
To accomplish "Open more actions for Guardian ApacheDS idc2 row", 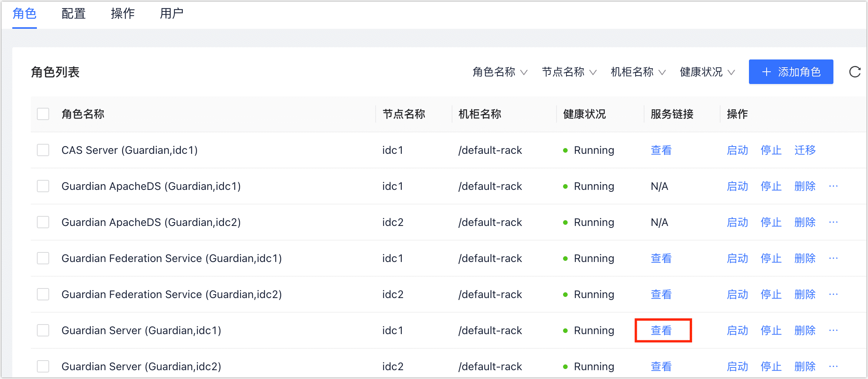I will [833, 222].
